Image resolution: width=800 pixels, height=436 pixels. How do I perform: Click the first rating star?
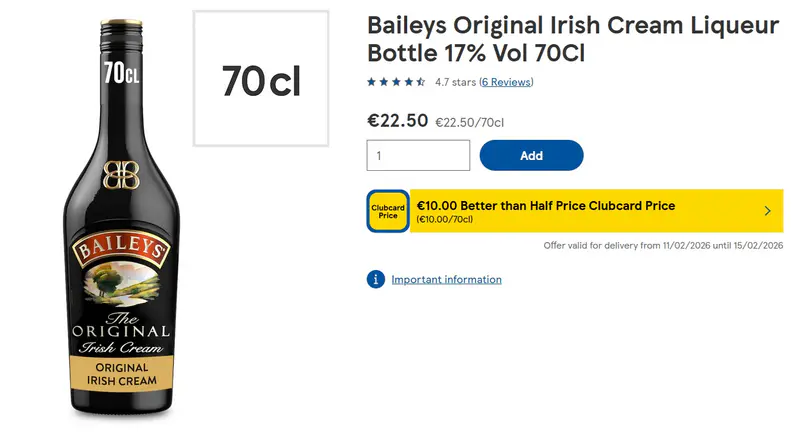(372, 82)
